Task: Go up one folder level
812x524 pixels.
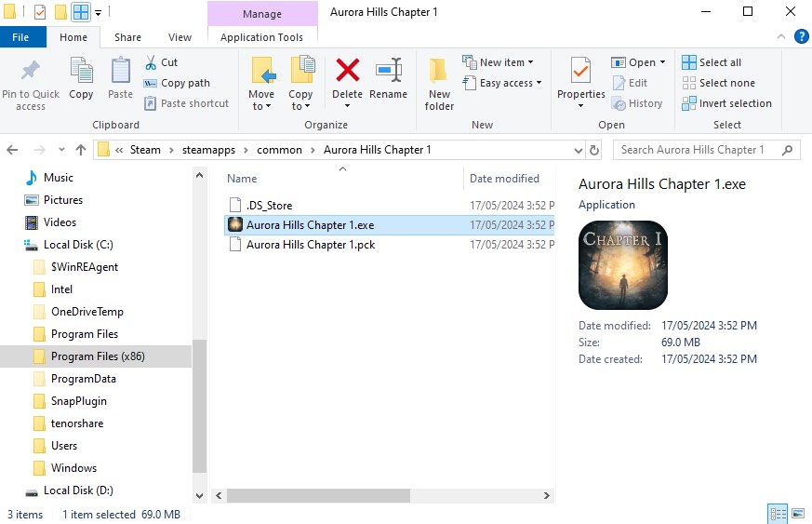Action: [x=81, y=150]
